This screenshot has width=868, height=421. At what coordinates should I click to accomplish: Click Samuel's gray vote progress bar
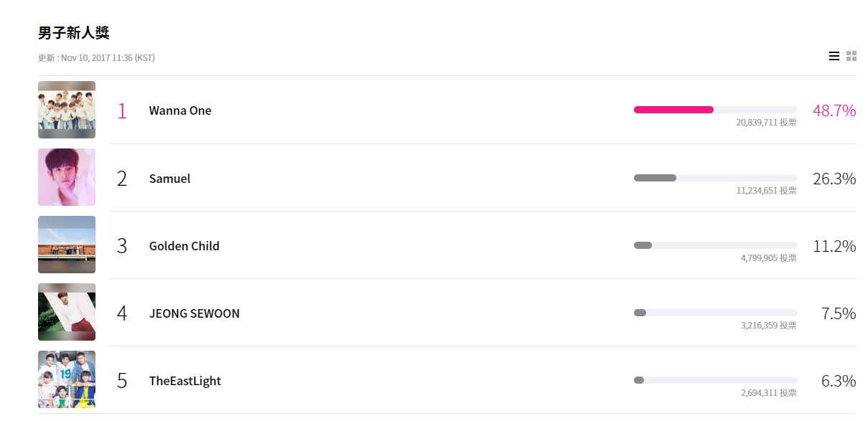[716, 178]
